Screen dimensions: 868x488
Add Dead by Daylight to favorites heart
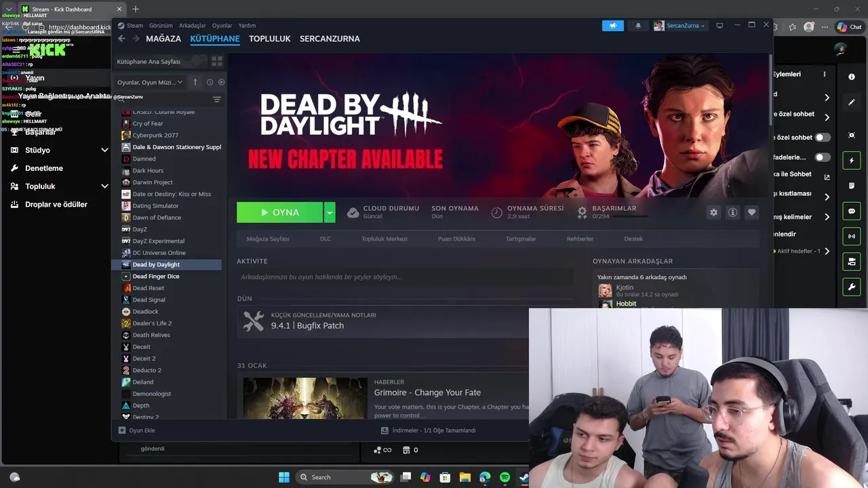[x=751, y=212]
